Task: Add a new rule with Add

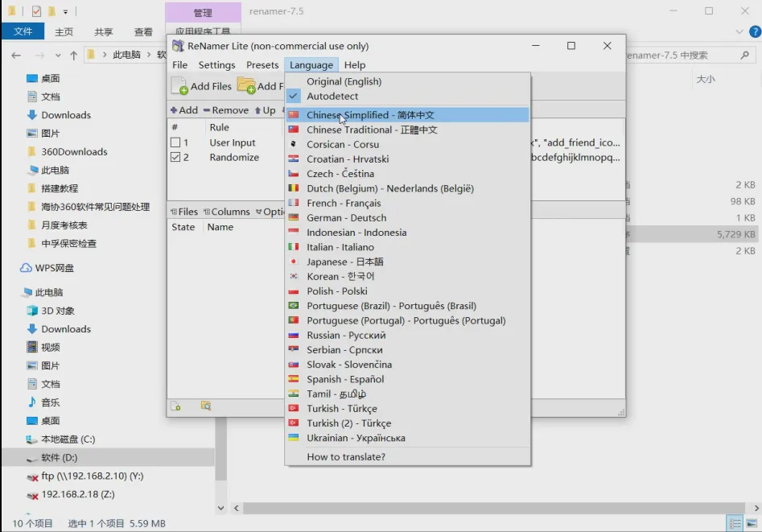Action: tap(184, 110)
